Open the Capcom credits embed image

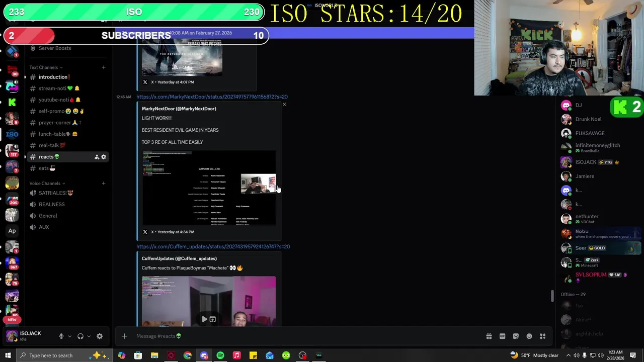pyautogui.click(x=209, y=188)
